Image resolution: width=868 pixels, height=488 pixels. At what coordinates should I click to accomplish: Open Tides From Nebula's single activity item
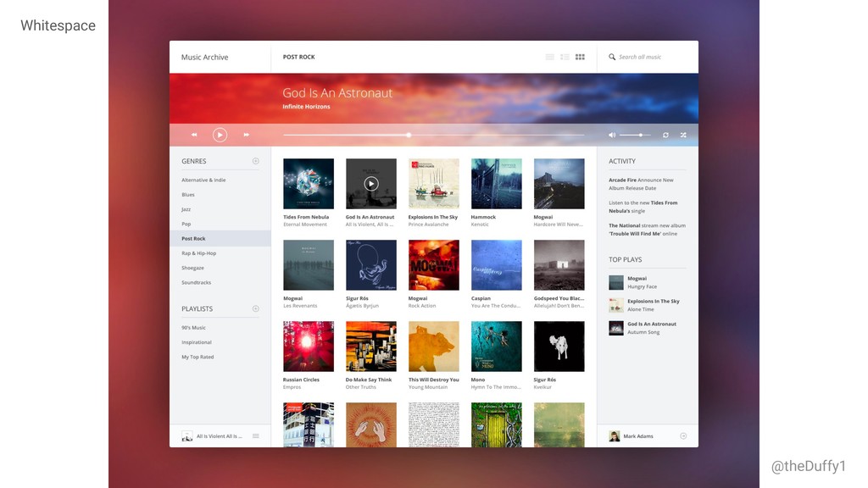pyautogui.click(x=643, y=207)
